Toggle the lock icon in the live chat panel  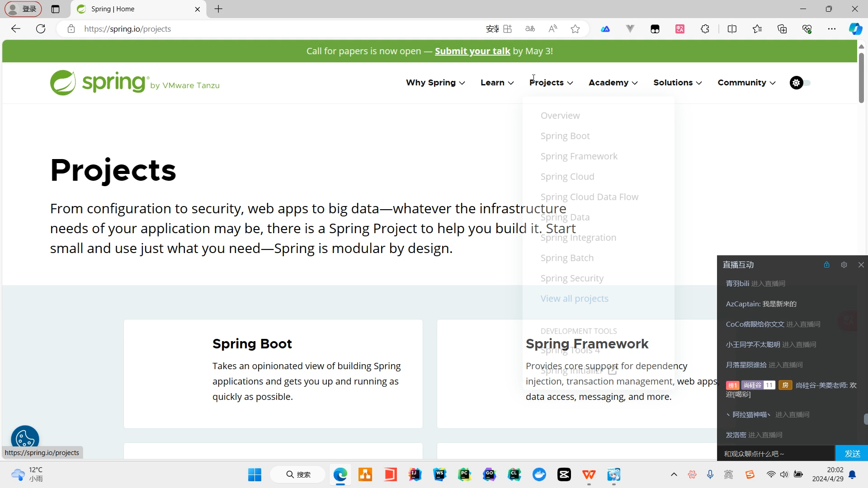(x=827, y=265)
